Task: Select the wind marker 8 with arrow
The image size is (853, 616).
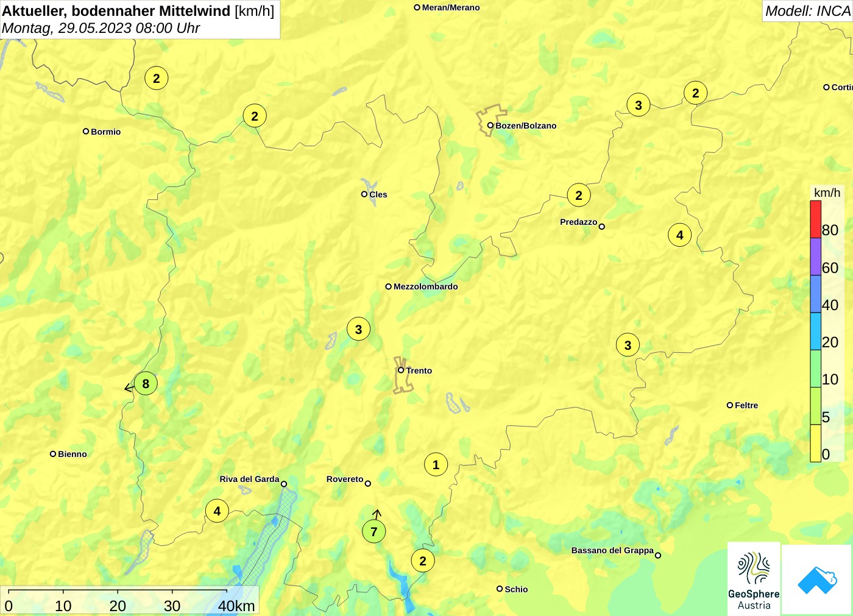Action: pos(146,384)
